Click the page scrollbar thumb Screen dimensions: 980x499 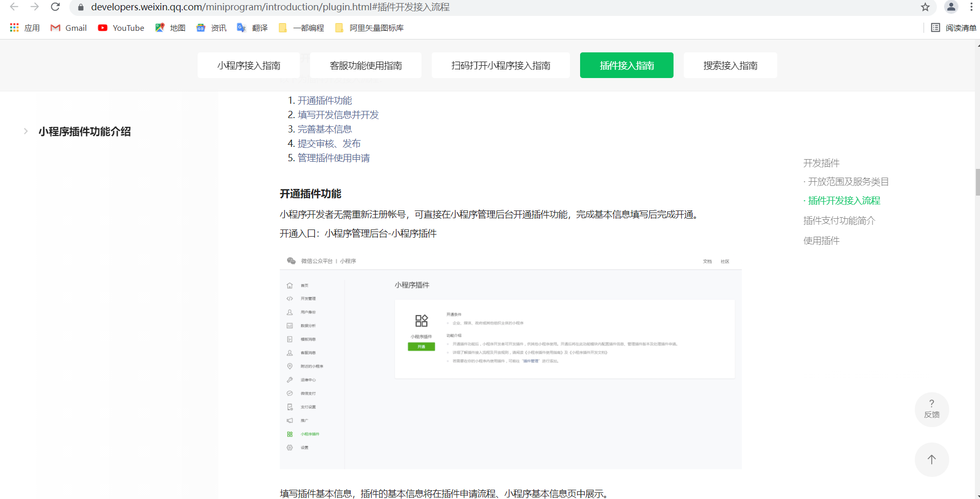tap(976, 182)
